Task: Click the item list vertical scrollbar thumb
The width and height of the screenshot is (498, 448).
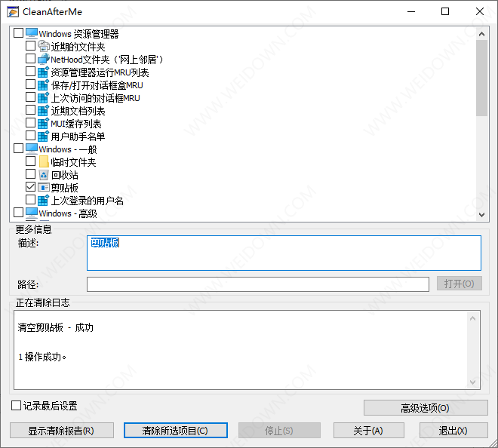Action: (x=482, y=78)
